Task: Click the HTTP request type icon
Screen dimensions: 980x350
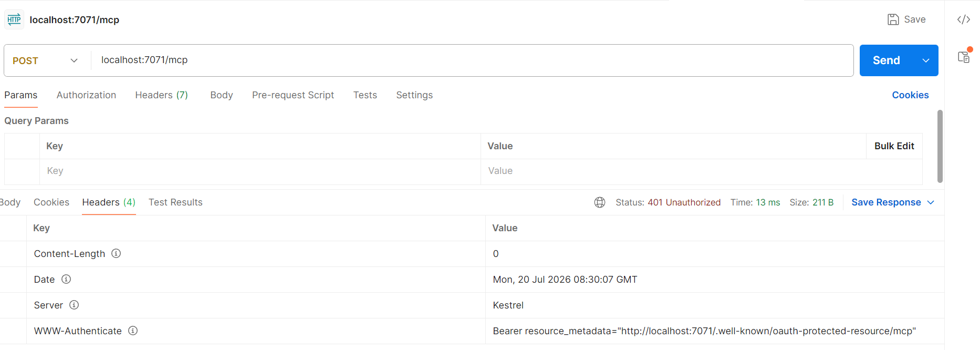Action: pyautogui.click(x=14, y=19)
